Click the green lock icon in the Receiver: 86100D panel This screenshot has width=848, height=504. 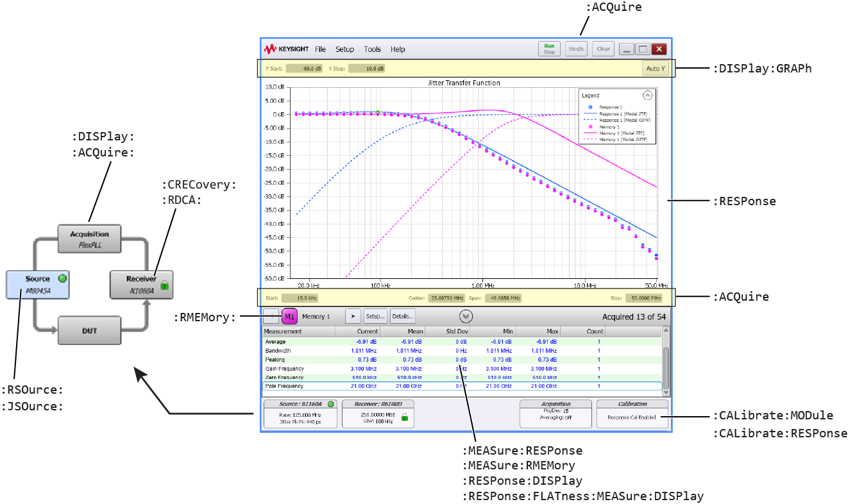click(x=405, y=417)
